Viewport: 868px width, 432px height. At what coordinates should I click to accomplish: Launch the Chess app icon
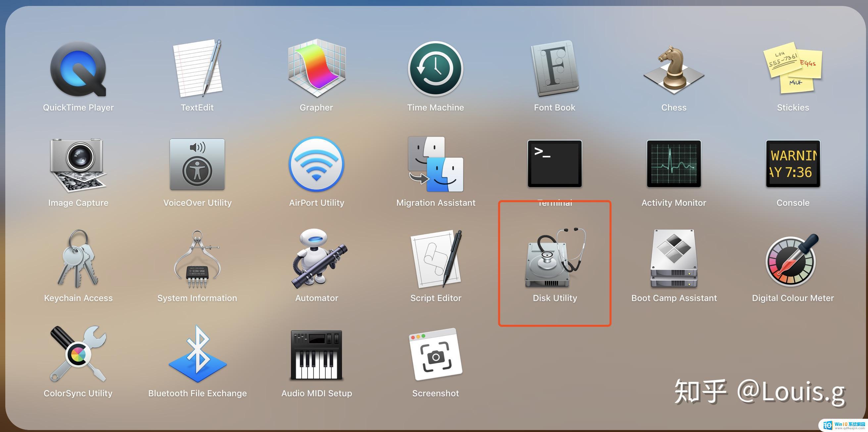[674, 70]
